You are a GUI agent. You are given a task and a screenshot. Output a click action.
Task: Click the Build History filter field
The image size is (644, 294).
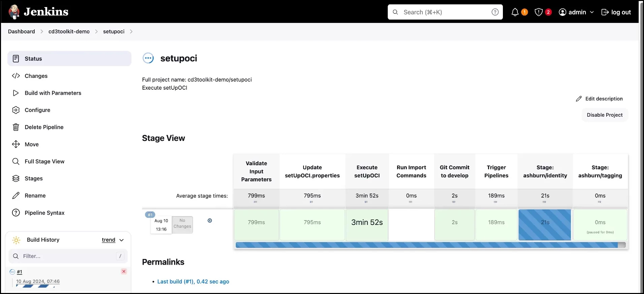pos(67,256)
